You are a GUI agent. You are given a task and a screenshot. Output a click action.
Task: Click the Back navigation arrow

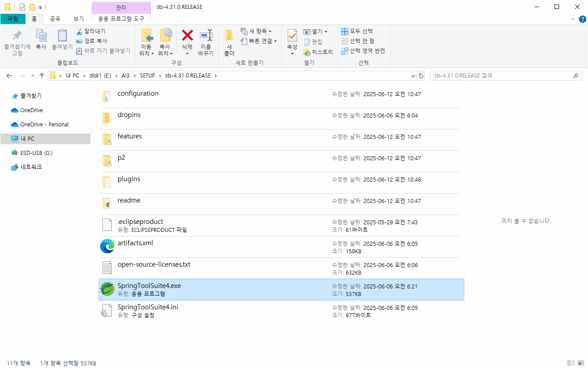coord(9,76)
